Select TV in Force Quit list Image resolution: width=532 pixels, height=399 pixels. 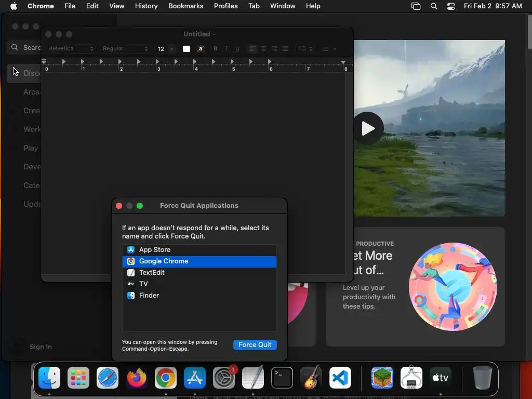point(199,284)
